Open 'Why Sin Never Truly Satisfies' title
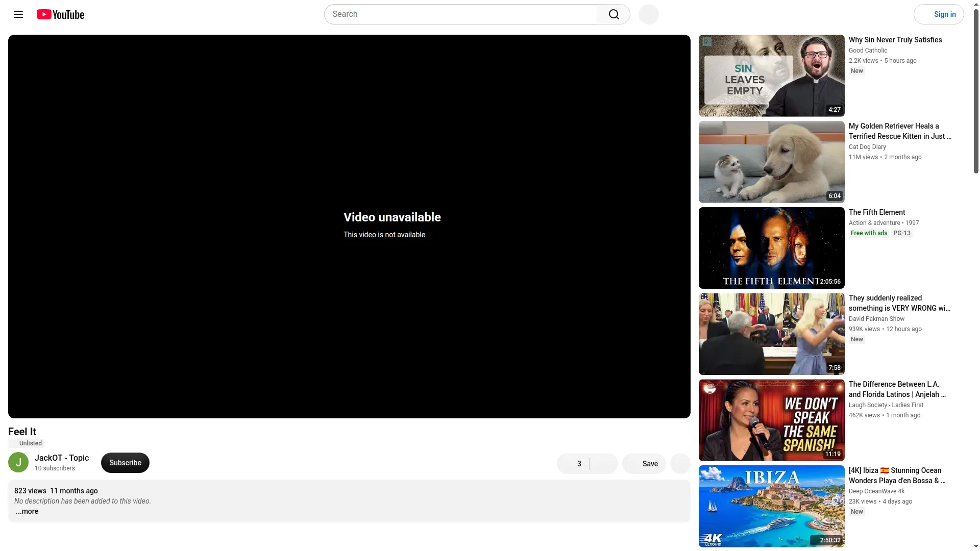Screen dimensions: 980x551 coord(895,40)
